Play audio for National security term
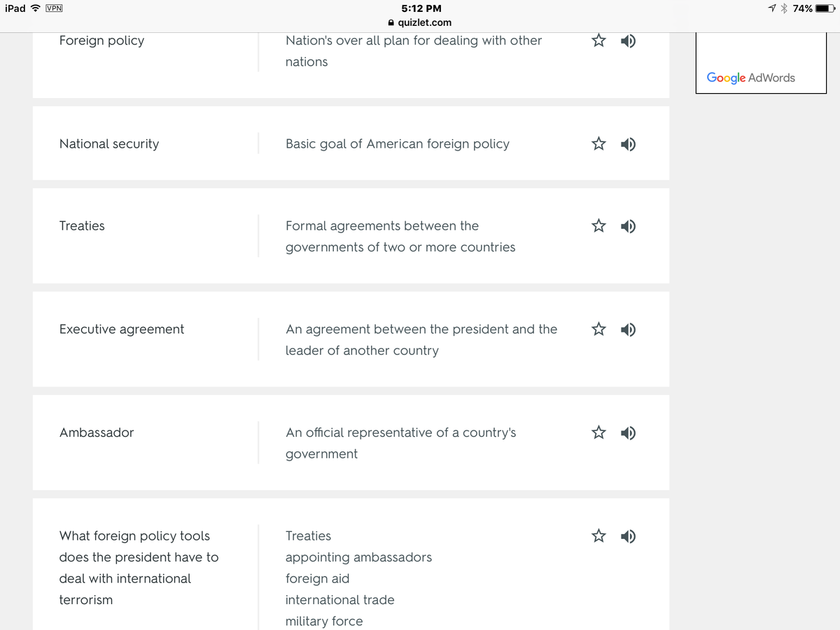The image size is (840, 630). coord(629,144)
